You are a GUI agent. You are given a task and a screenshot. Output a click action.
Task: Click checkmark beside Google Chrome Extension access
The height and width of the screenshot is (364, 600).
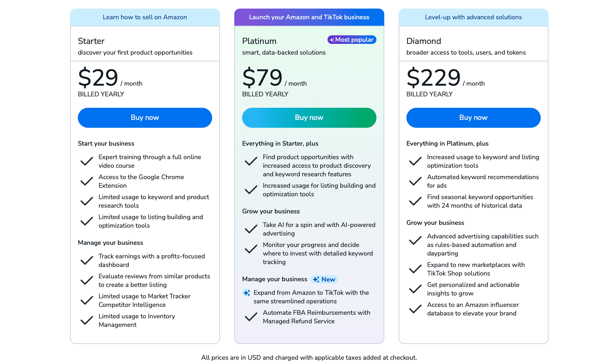coord(87,181)
